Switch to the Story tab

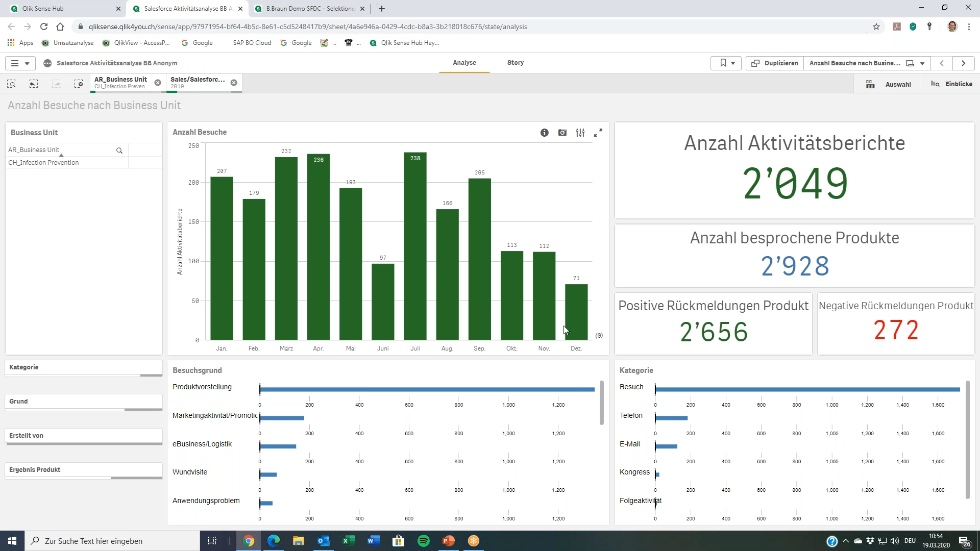[x=516, y=63]
